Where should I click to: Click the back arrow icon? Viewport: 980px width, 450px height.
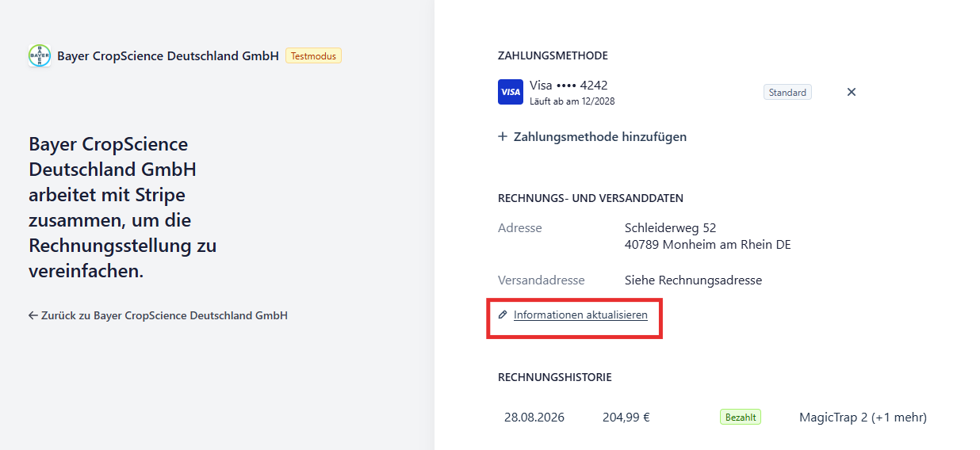(33, 315)
